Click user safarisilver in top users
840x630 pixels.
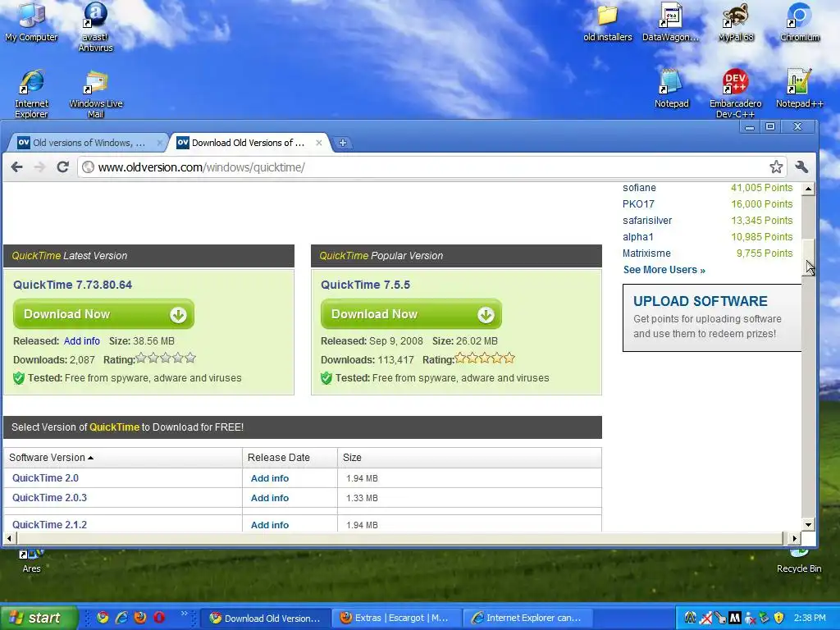(647, 220)
